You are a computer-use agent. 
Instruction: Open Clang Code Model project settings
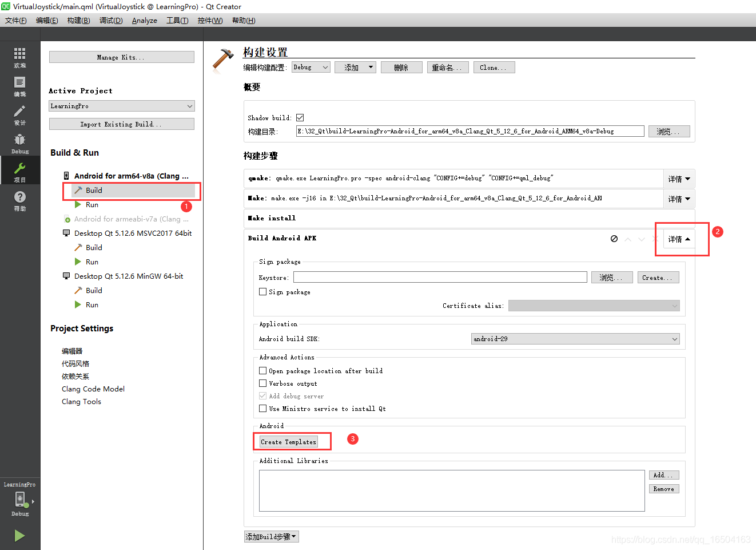click(x=93, y=389)
